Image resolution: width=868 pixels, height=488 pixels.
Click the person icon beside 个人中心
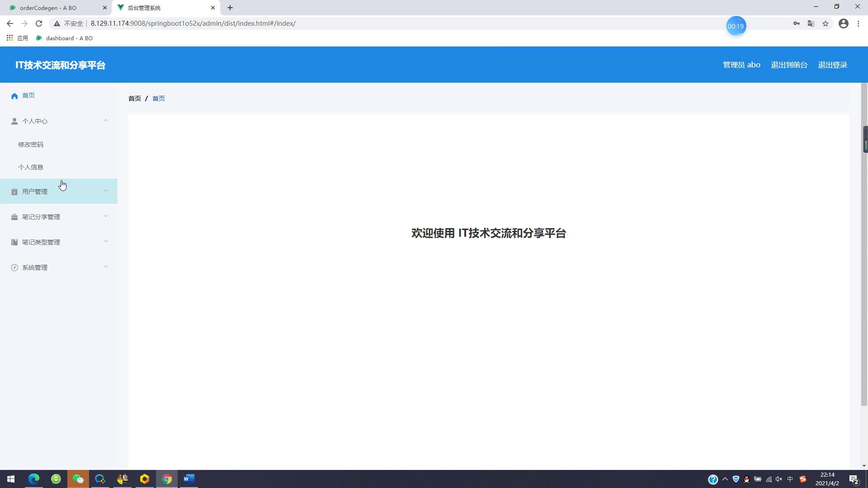click(14, 121)
